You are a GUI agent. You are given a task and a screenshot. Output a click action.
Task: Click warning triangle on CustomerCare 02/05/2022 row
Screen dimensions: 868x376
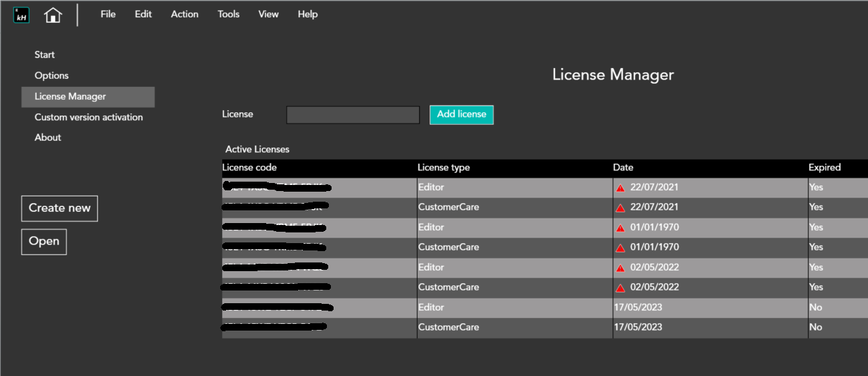tap(620, 288)
